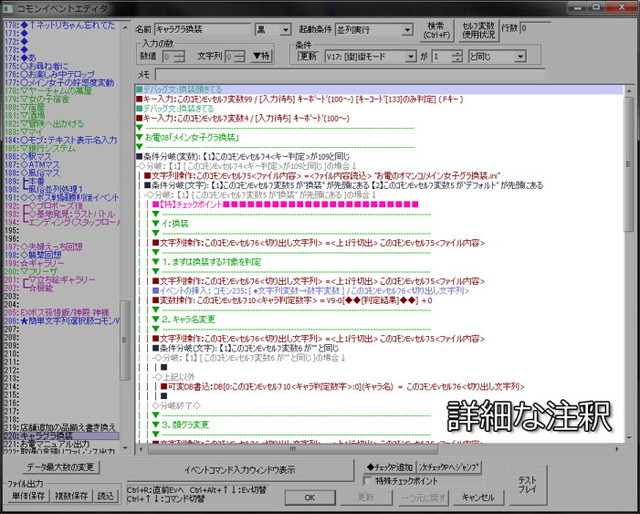This screenshot has height=514, width=640.
Task: Toggle the 特殊チェックポイント checkbox
Action: coord(367,481)
